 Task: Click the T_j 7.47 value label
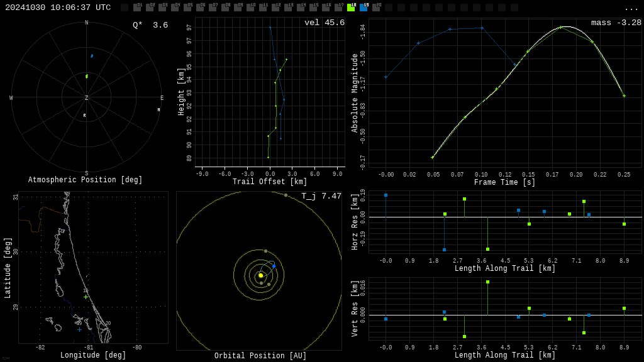321,196
